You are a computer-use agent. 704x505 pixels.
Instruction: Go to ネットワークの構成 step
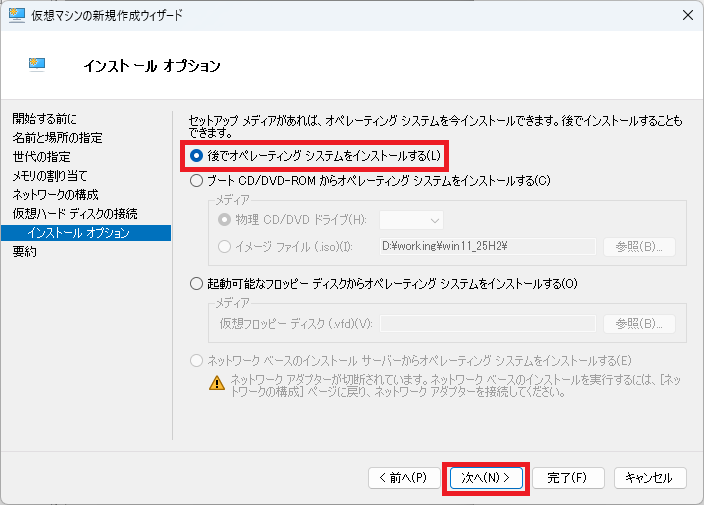pos(55,194)
